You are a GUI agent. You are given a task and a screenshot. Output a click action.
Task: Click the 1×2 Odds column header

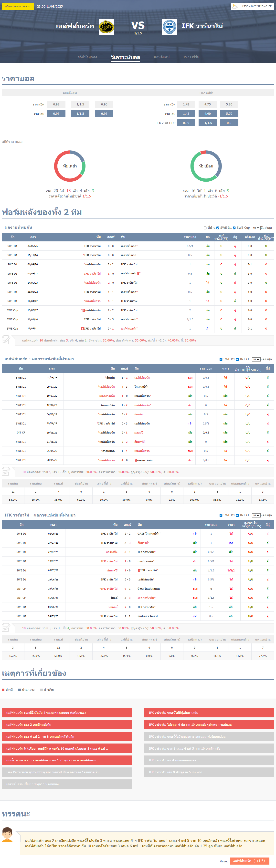[206, 93]
